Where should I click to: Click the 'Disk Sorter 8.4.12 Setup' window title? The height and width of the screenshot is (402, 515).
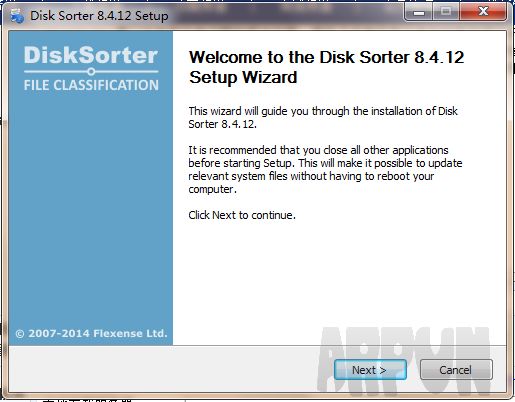[99, 16]
